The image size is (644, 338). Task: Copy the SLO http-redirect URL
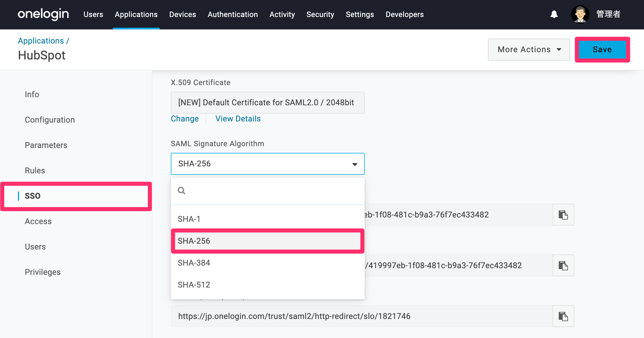(563, 316)
